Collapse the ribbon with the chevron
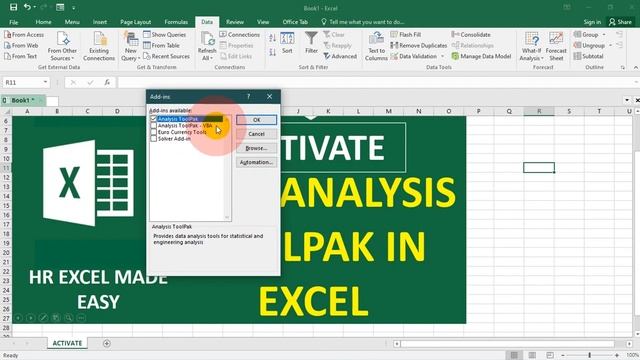This screenshot has width=640, height=360. 636,67
